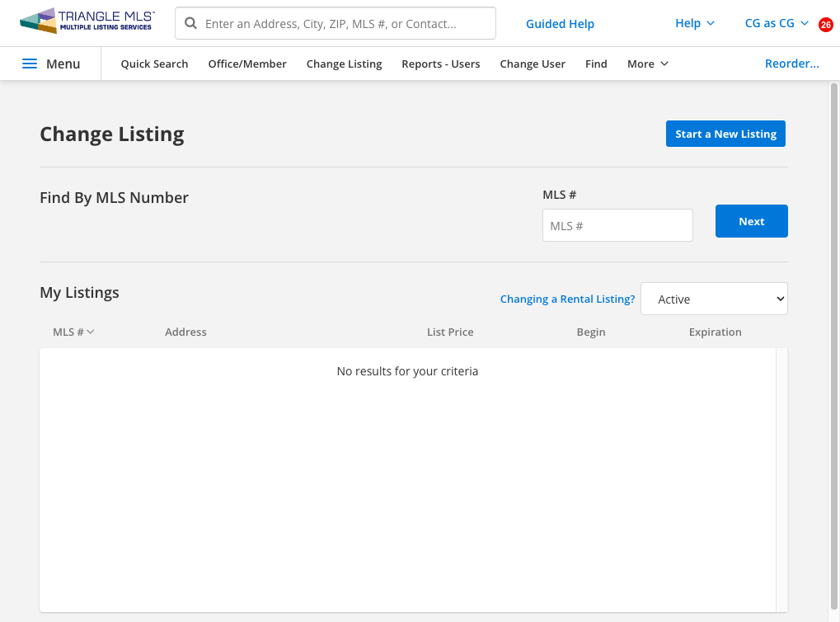Open the Active status dropdown

click(x=714, y=299)
